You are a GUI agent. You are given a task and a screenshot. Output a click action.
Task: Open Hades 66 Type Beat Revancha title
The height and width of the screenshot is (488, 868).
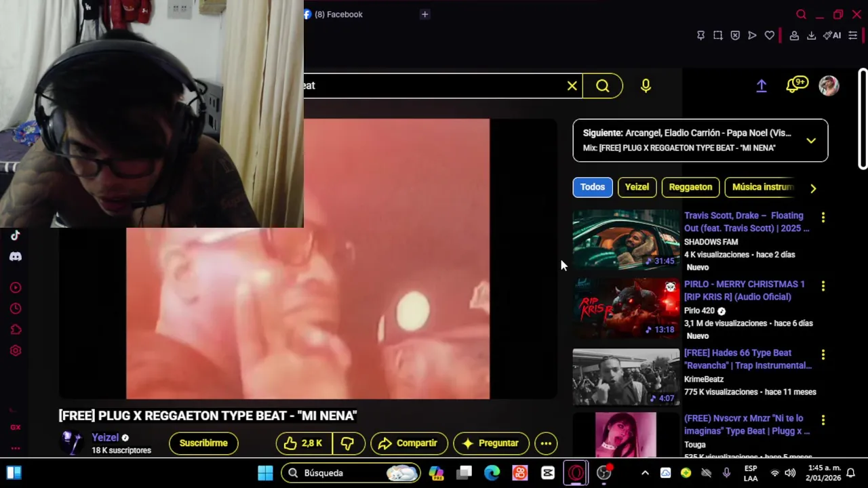pyautogui.click(x=747, y=359)
